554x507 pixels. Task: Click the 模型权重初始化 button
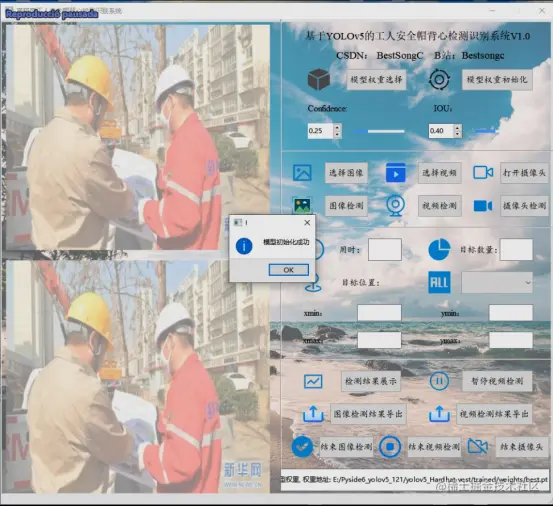[497, 79]
